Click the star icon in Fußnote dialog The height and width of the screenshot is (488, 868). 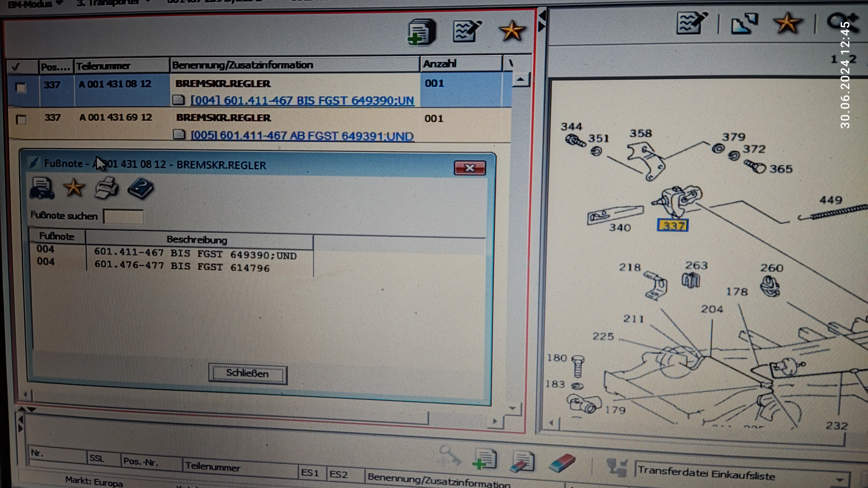pyautogui.click(x=74, y=188)
